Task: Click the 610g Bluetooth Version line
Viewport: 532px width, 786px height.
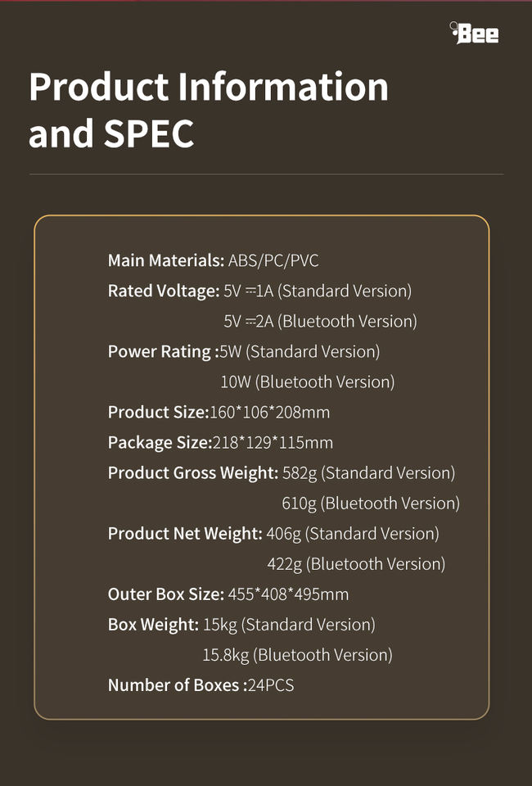Action: pos(371,504)
